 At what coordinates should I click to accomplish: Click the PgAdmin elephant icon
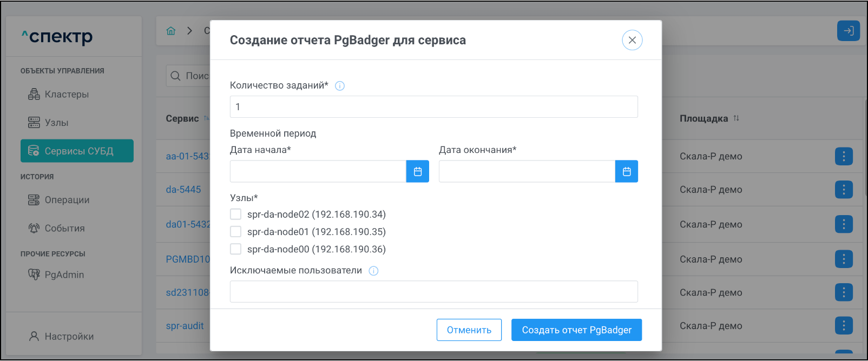click(34, 275)
